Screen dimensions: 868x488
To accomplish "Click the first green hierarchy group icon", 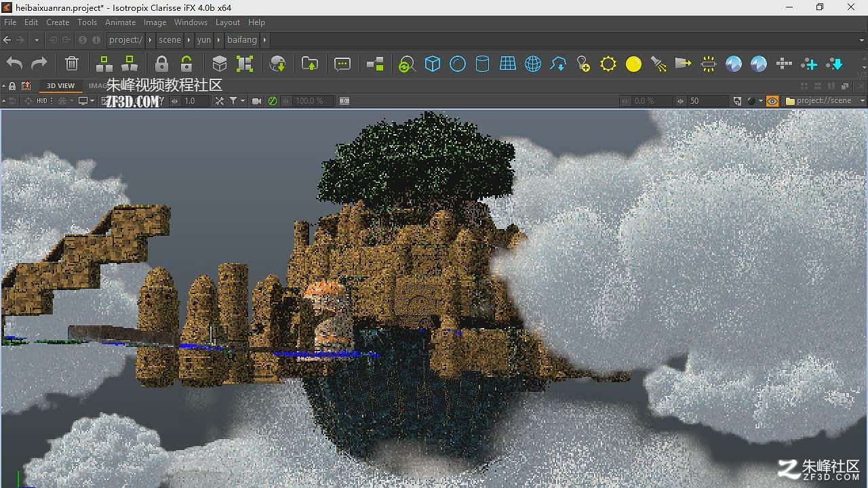I will click(x=104, y=64).
